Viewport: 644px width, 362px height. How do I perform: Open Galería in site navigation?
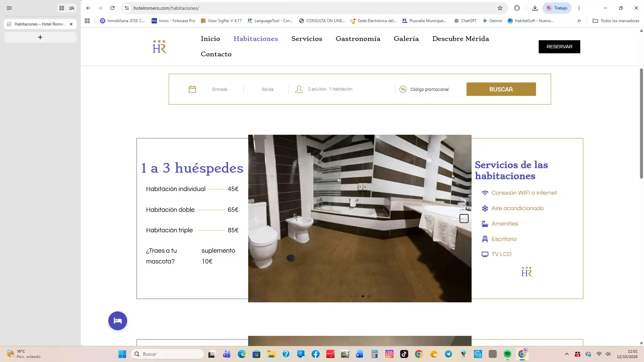[406, 39]
